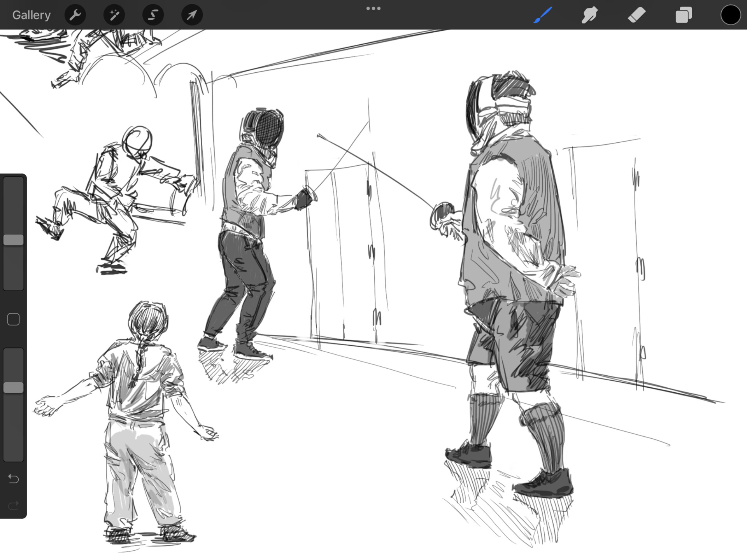
Task: Activate the Selection tool
Action: tap(153, 15)
